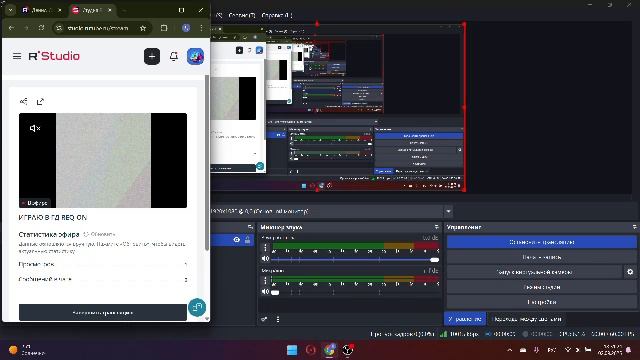Expand the OBS window-capture source dropdown arrow
640x360 pixels.
448,211
